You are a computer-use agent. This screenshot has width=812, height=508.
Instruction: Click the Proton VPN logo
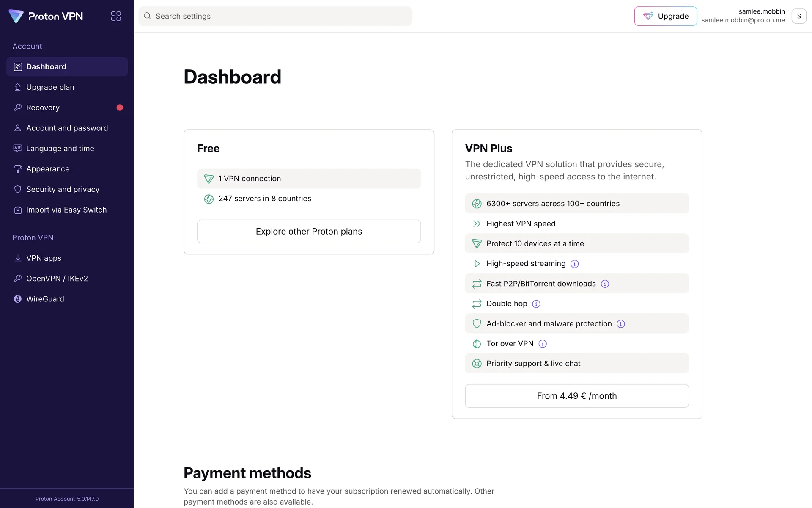pos(46,16)
